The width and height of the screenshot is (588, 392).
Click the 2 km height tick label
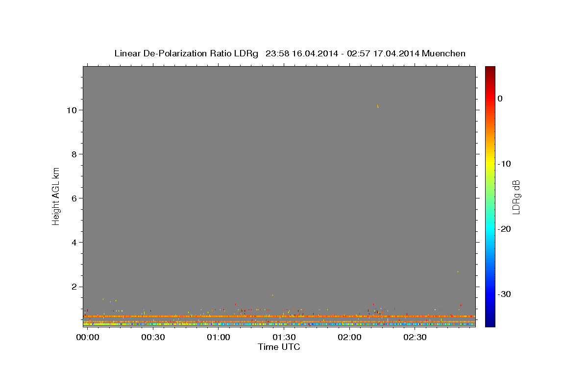(74, 287)
